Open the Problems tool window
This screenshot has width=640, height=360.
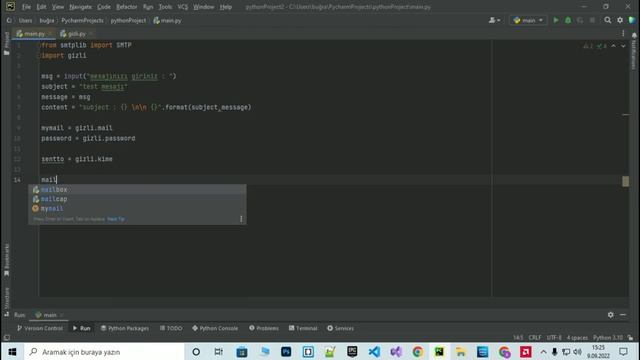(x=264, y=328)
